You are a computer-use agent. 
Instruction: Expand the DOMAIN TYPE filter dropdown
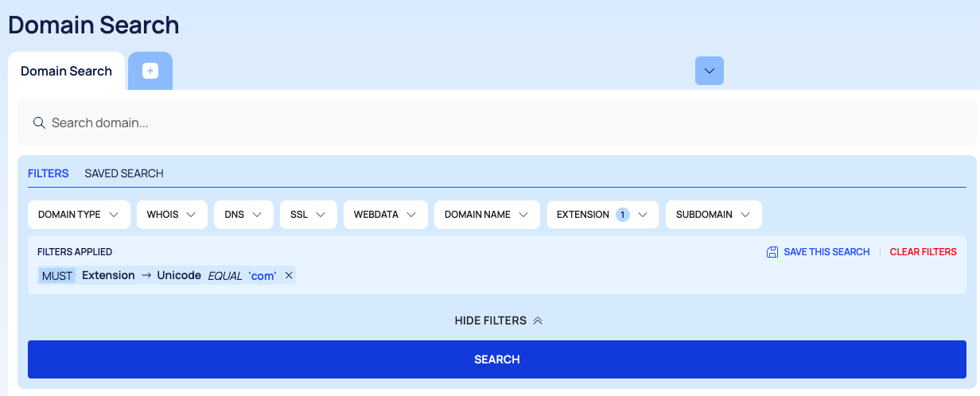pos(79,215)
